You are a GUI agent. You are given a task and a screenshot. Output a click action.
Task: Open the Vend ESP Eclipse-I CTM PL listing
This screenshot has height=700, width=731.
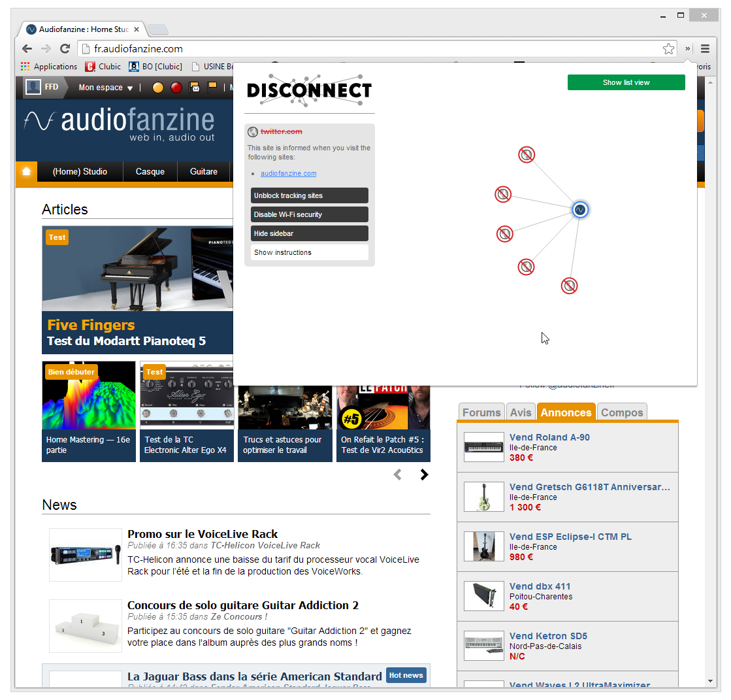[570, 537]
